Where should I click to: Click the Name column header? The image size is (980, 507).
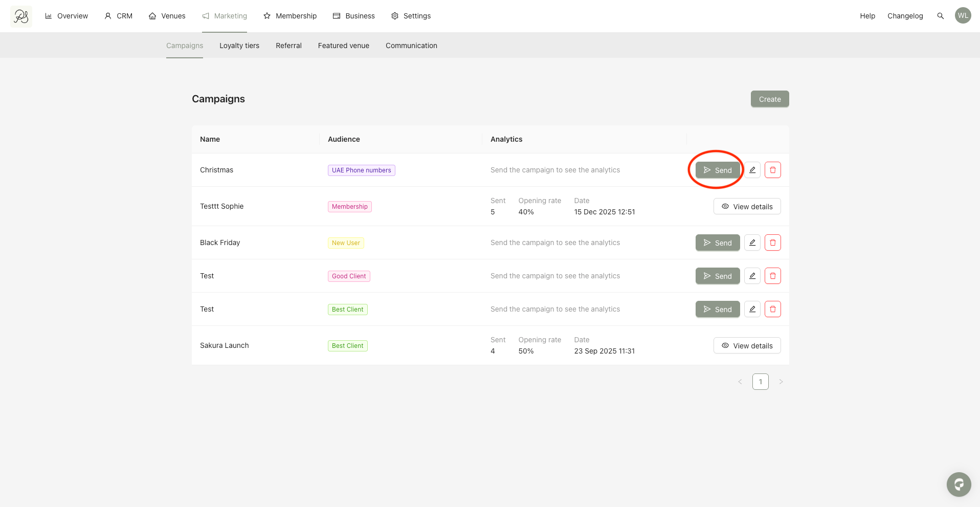pyautogui.click(x=210, y=139)
